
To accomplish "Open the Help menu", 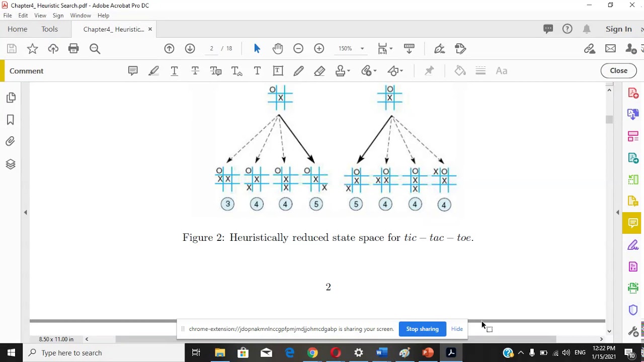I will [x=103, y=16].
